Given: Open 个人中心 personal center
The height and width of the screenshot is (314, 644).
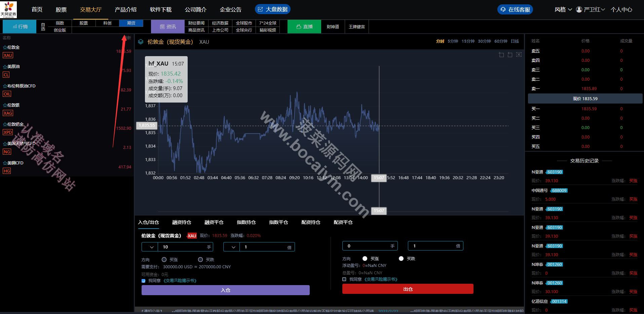Looking at the screenshot, I should point(621,9).
